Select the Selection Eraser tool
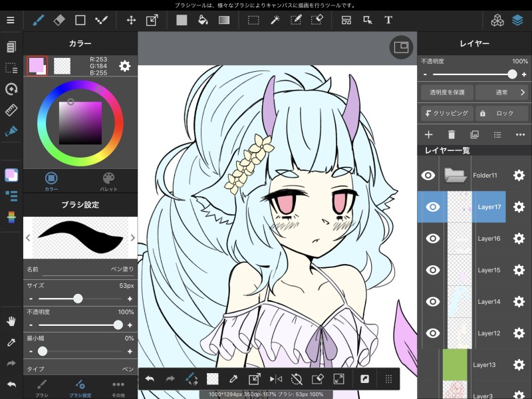 coord(317,21)
